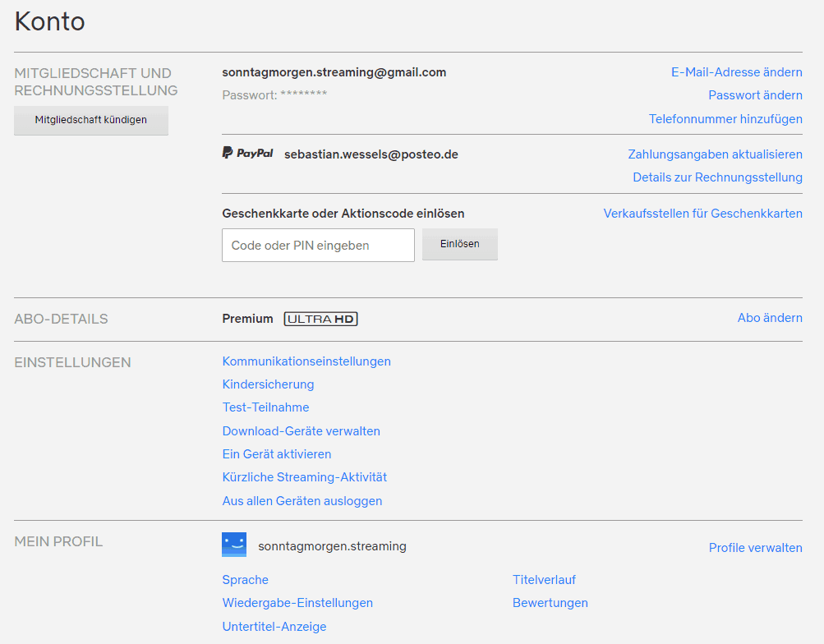The image size is (824, 644).
Task: Open Wiedergabe-Einstellungen link
Action: point(297,603)
